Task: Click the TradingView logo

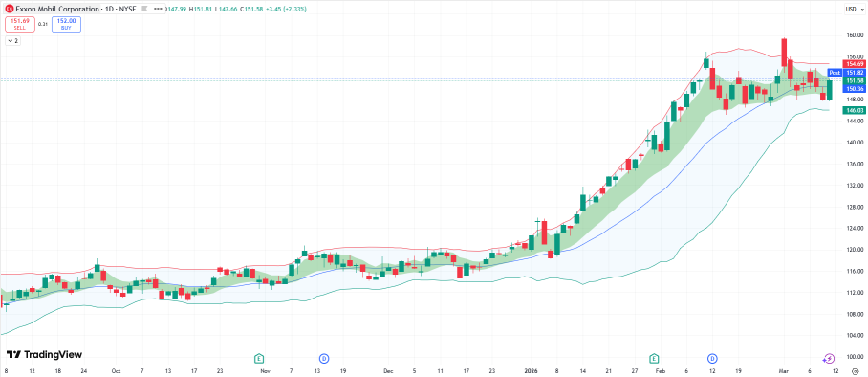Action: 44,354
